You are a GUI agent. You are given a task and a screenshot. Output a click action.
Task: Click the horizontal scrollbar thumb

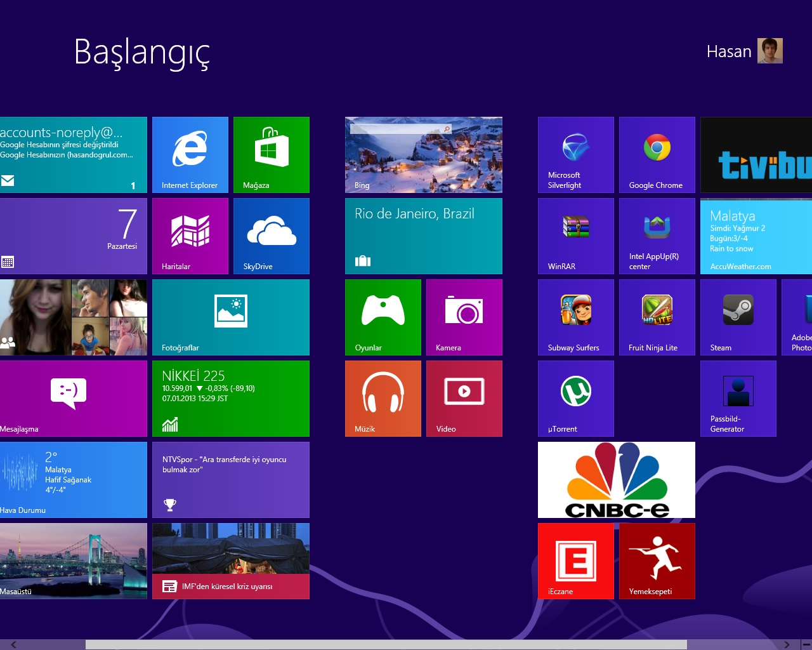click(x=386, y=644)
